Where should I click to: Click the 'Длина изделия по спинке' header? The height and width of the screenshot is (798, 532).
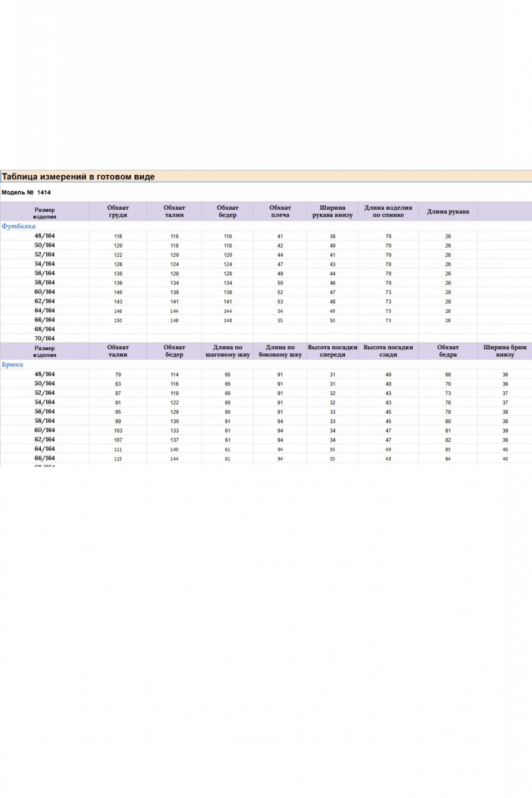click(x=388, y=211)
